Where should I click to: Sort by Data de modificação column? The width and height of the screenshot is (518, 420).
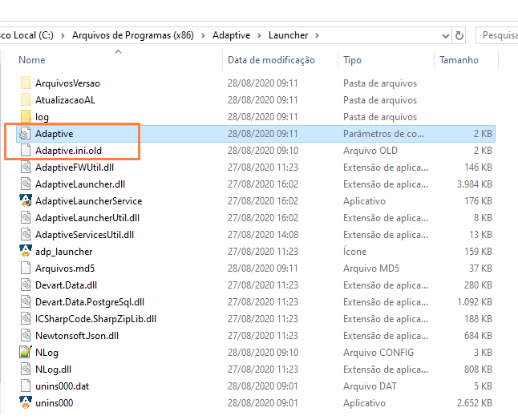click(x=271, y=60)
